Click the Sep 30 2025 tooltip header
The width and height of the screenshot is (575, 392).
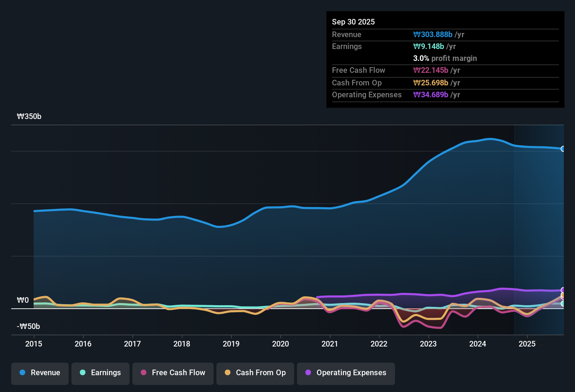(x=353, y=22)
